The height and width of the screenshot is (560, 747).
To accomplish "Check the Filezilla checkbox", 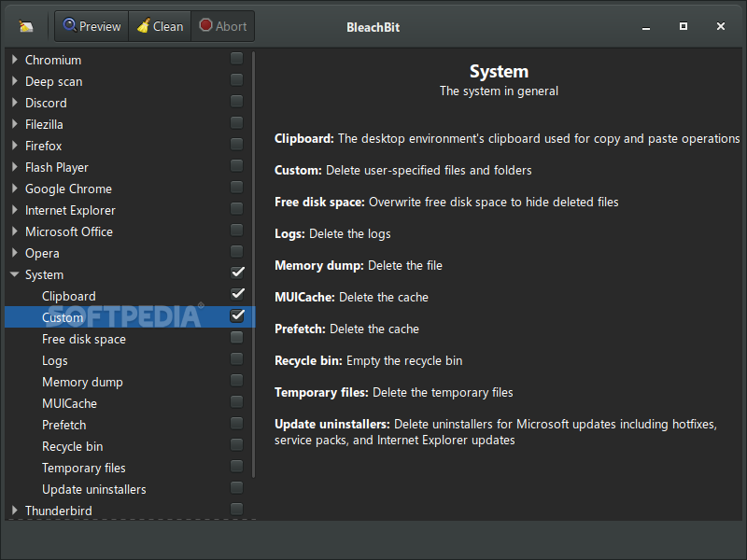I will 237,123.
